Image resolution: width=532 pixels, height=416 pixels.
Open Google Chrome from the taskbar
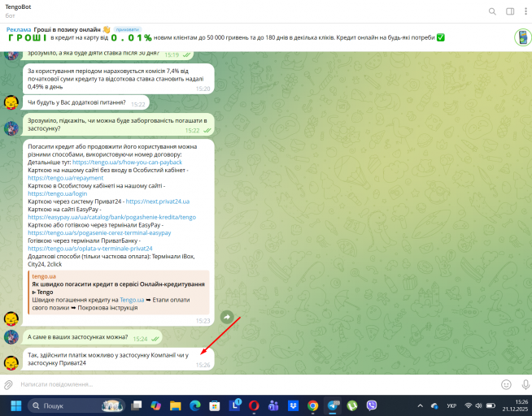coord(313,405)
